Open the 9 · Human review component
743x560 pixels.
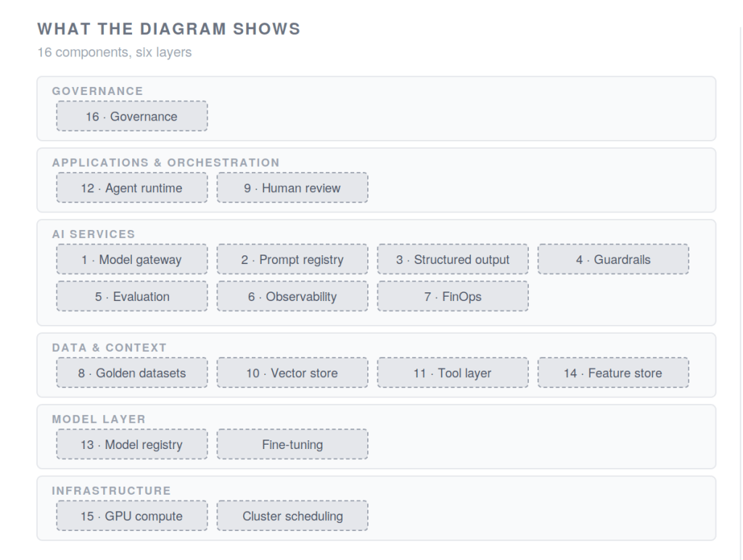(x=292, y=188)
